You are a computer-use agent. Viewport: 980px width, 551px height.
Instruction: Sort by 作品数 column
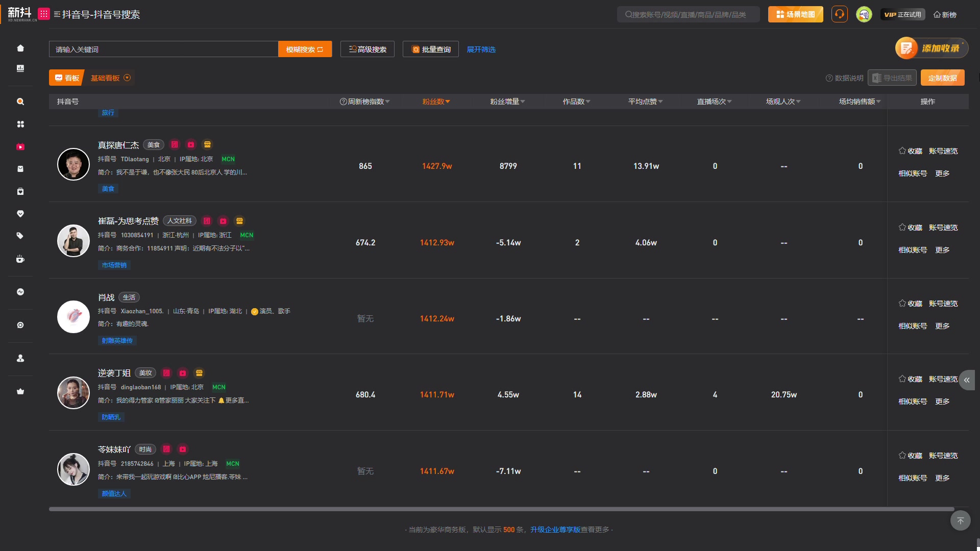tap(577, 102)
